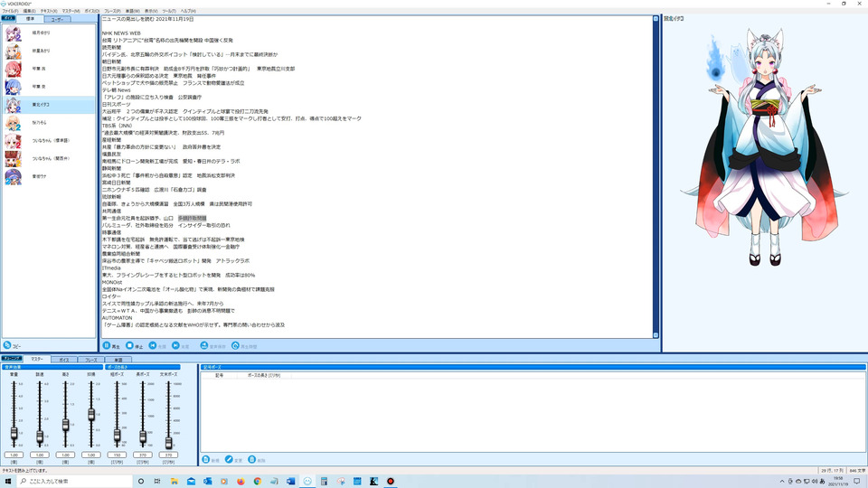
Task: Switch to the 単語 tuning tab
Action: (x=118, y=360)
